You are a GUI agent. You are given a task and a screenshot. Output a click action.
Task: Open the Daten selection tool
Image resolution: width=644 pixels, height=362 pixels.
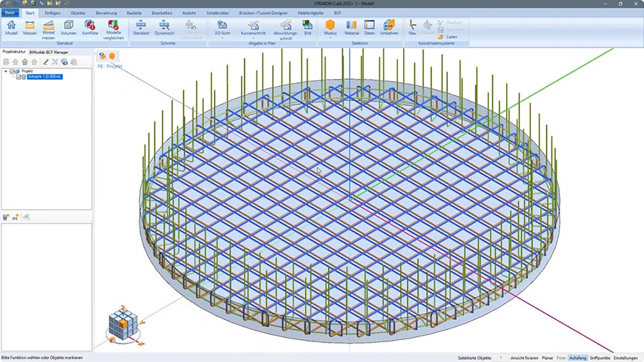(369, 28)
